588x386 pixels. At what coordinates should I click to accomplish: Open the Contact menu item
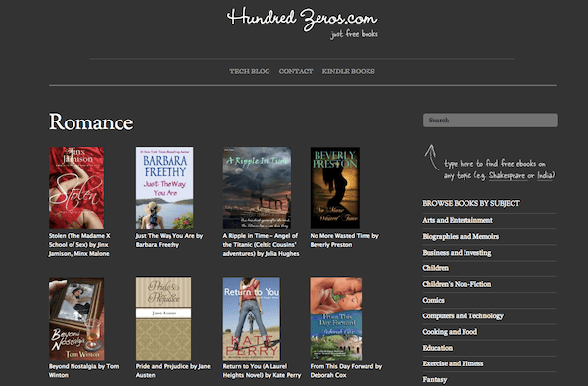(x=296, y=72)
